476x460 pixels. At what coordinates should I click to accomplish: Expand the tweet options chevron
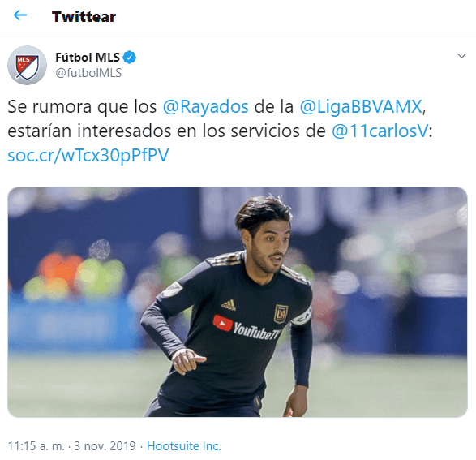click(x=461, y=56)
